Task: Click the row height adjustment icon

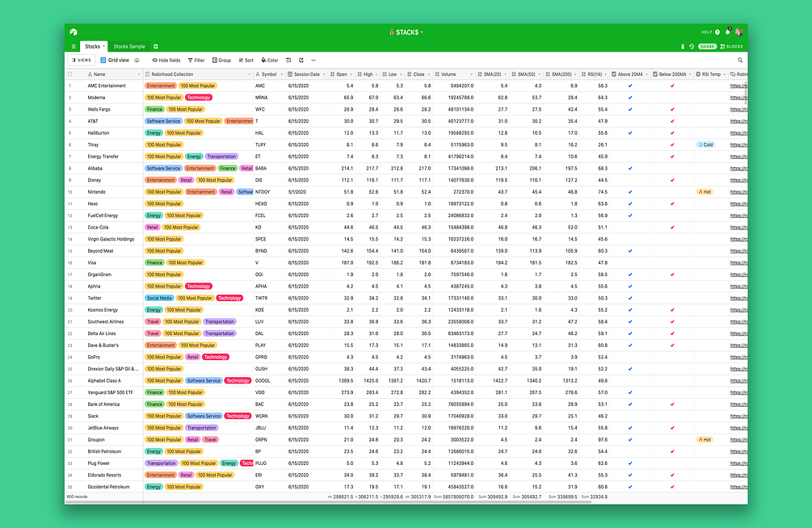Action: [288, 60]
